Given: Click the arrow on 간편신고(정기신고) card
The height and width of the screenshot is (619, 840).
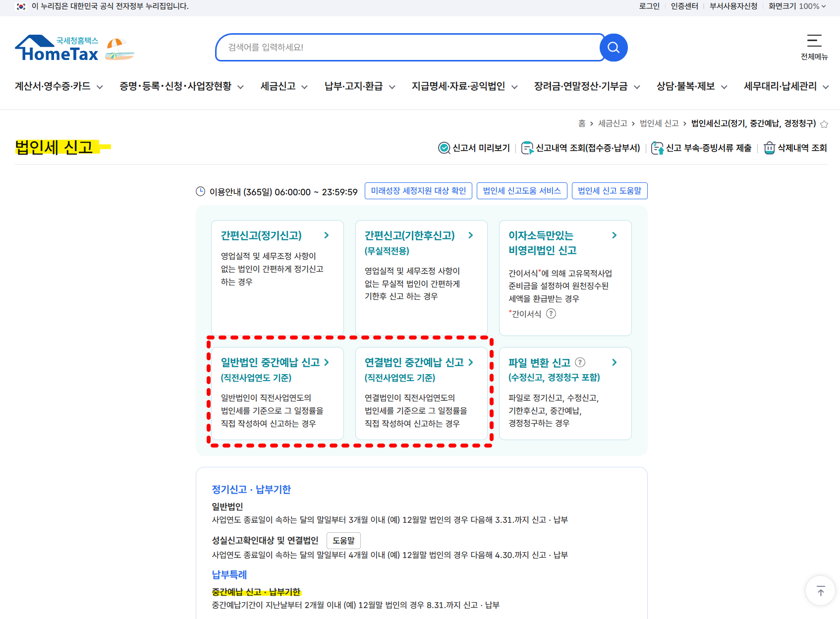Looking at the screenshot, I should (x=326, y=235).
